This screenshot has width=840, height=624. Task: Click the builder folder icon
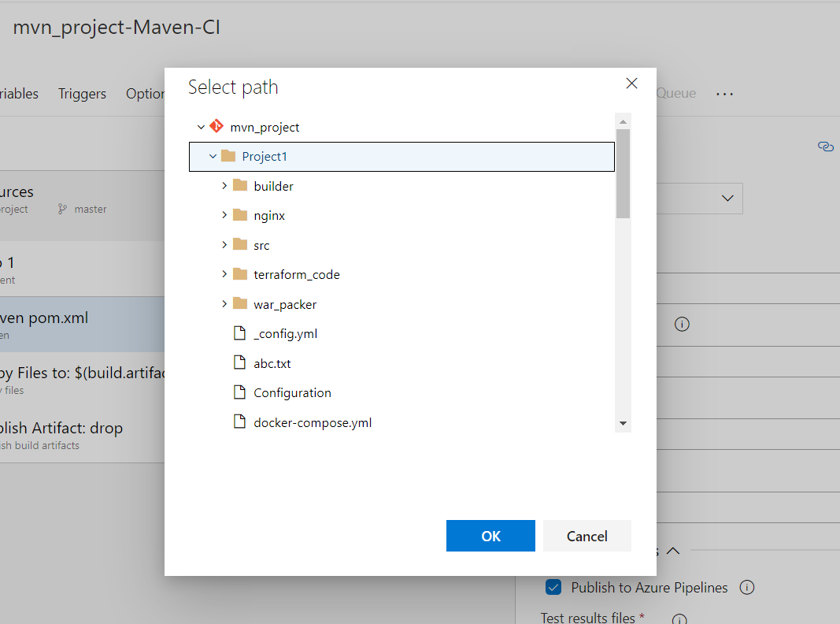[240, 185]
